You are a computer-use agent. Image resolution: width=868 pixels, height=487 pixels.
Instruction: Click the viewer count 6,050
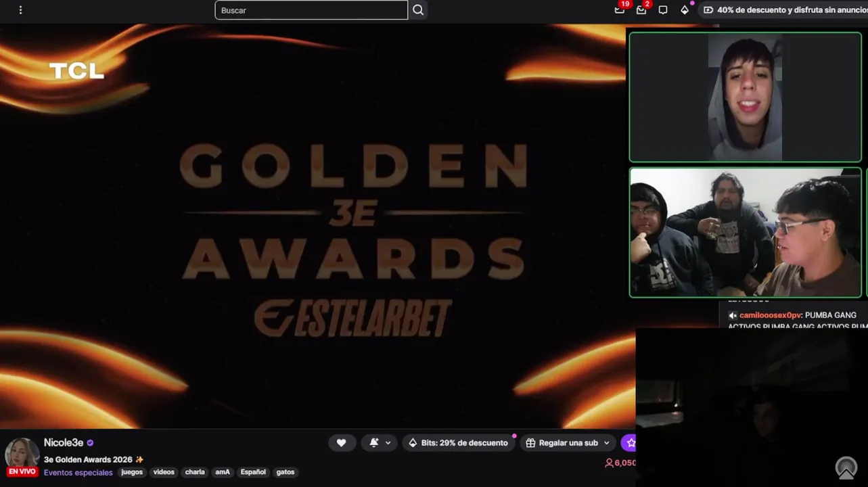[620, 463]
